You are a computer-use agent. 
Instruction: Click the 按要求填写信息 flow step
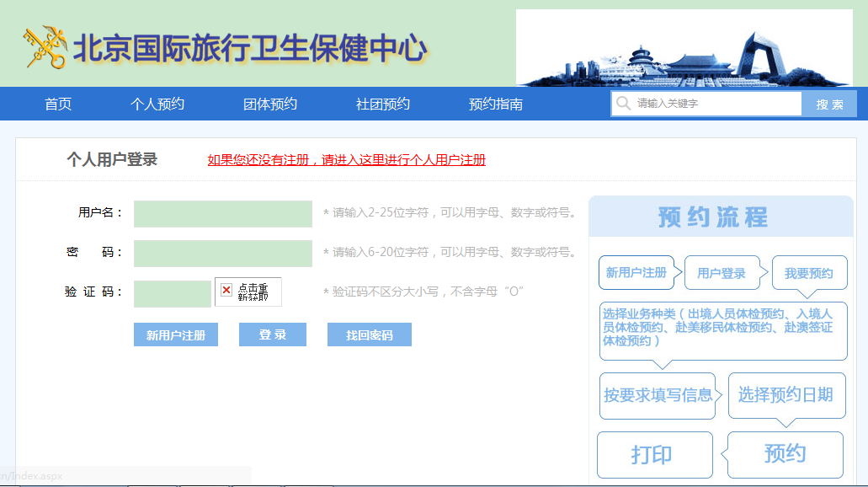[x=658, y=396]
